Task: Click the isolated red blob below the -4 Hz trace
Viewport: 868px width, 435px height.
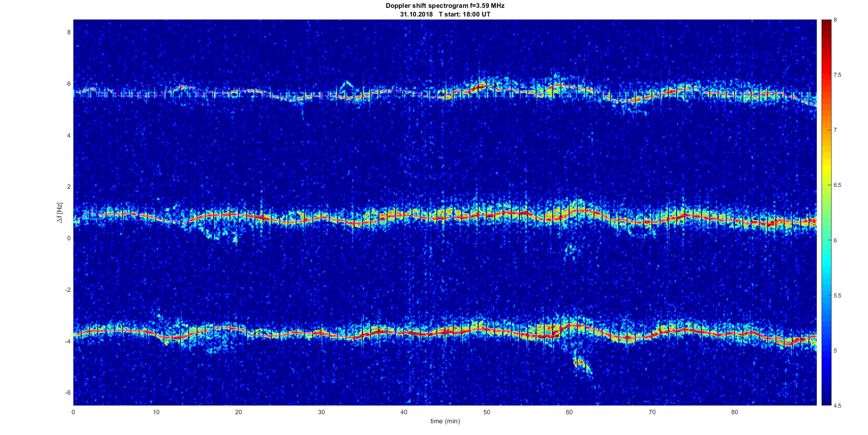Action: click(x=580, y=363)
